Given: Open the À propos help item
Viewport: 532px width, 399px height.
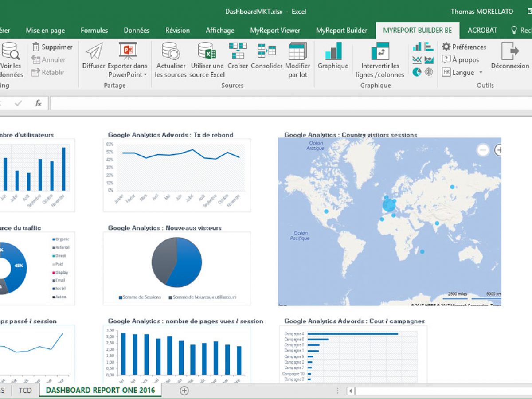Looking at the screenshot, I should click(x=461, y=60).
